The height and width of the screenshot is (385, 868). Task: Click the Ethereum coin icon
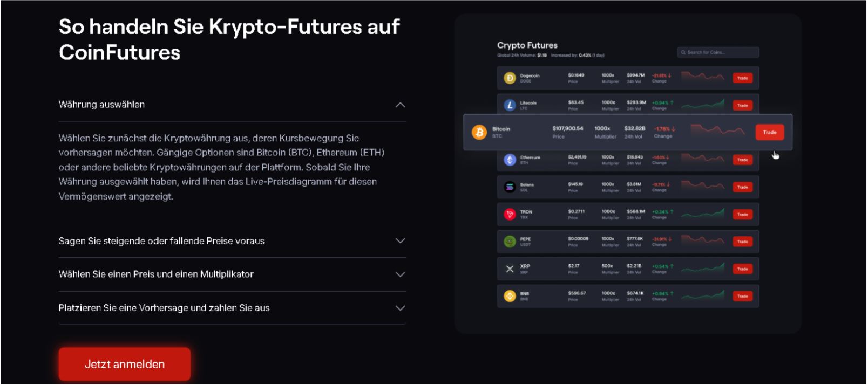tap(510, 160)
